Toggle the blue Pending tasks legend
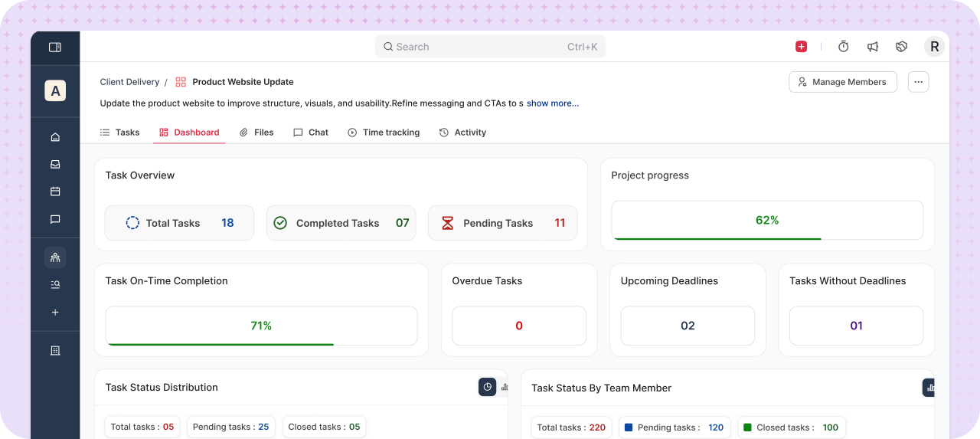 (628, 428)
